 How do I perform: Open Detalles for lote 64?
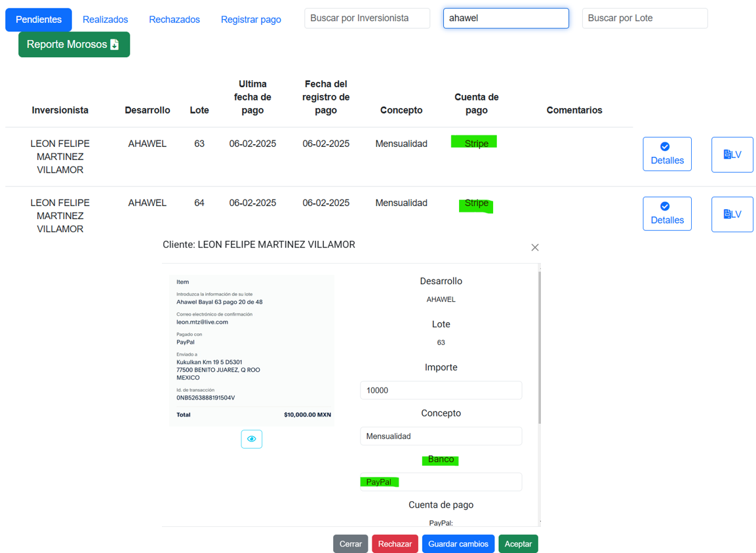(x=667, y=214)
